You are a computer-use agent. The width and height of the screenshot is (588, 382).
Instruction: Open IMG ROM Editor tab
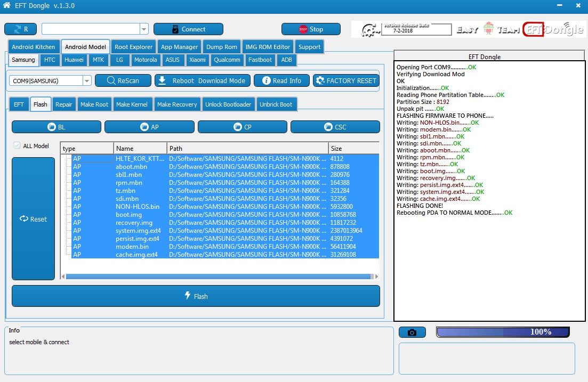tap(268, 47)
